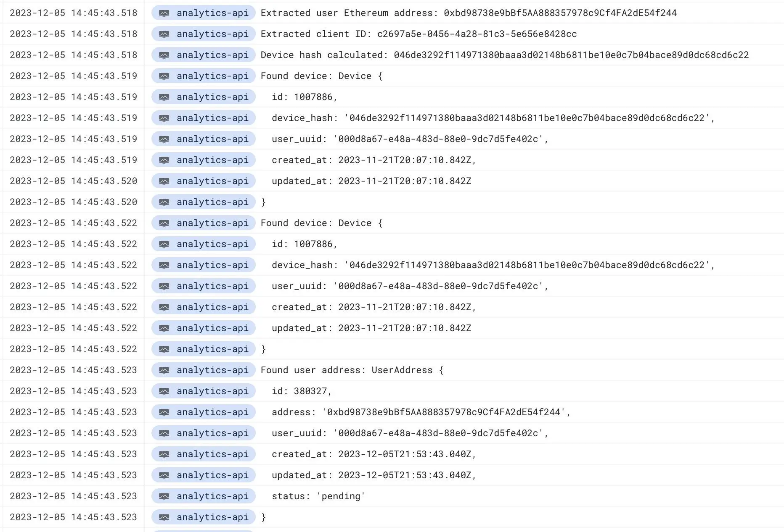Click the service icon on the 'address: 0xbd98…' row

[164, 412]
